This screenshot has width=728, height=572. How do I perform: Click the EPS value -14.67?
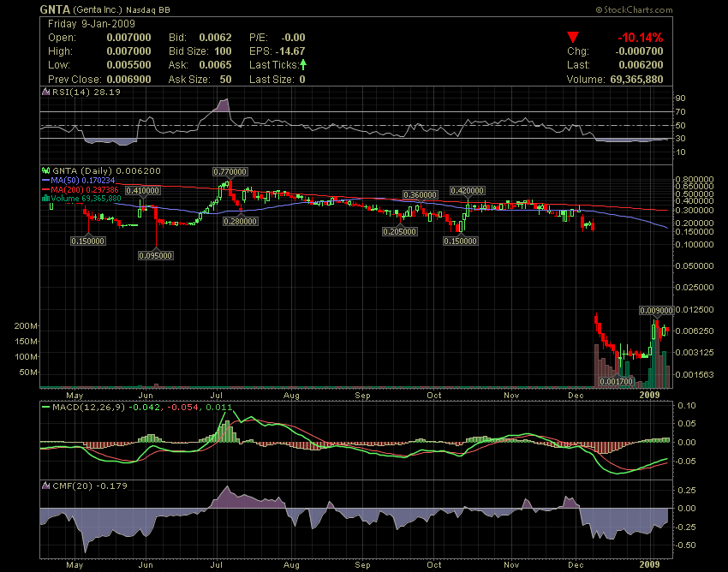(290, 51)
